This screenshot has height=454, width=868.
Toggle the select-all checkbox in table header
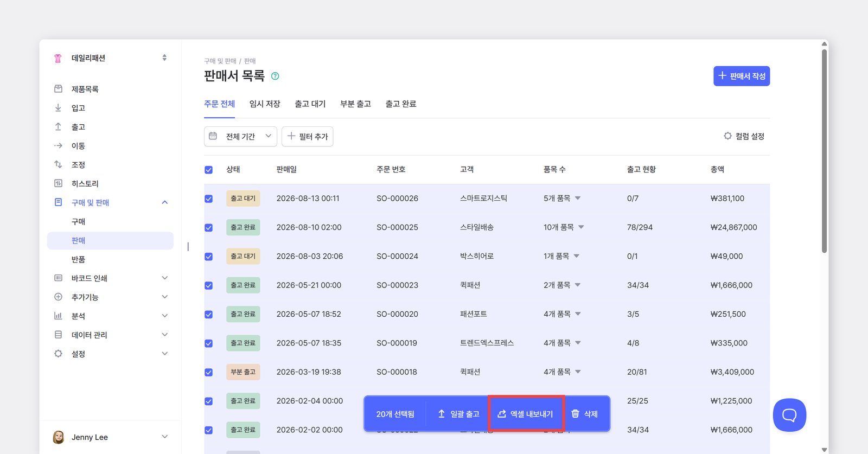point(209,170)
